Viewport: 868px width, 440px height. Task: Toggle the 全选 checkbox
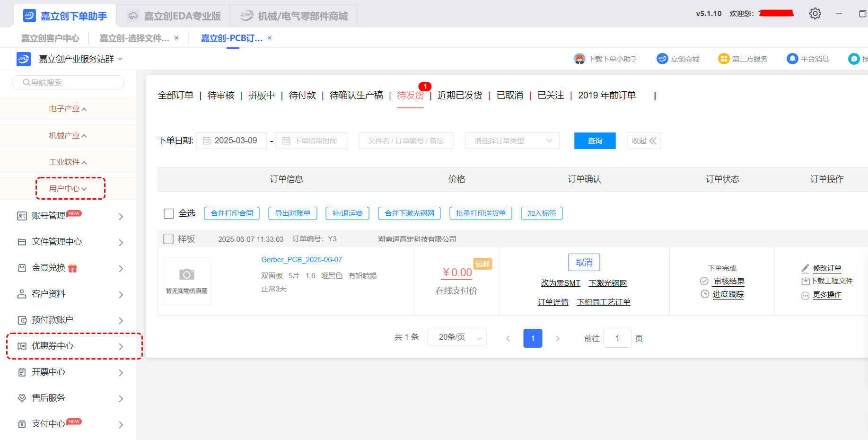tap(168, 213)
